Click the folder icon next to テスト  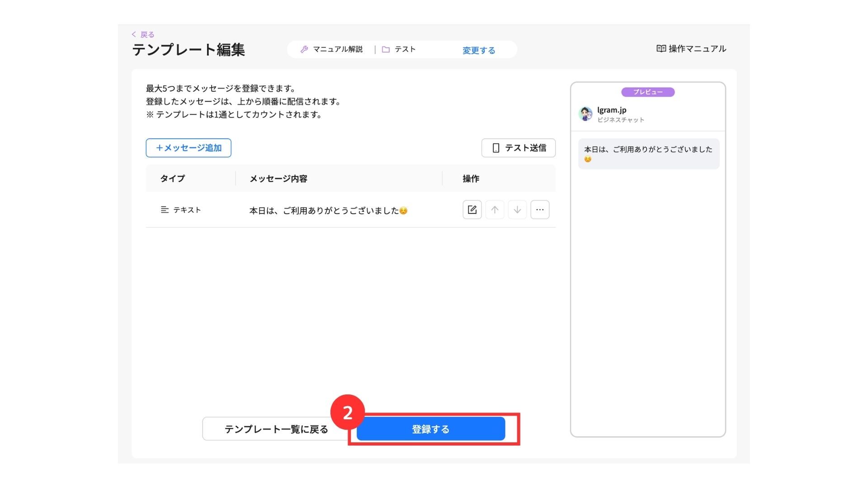click(x=386, y=49)
